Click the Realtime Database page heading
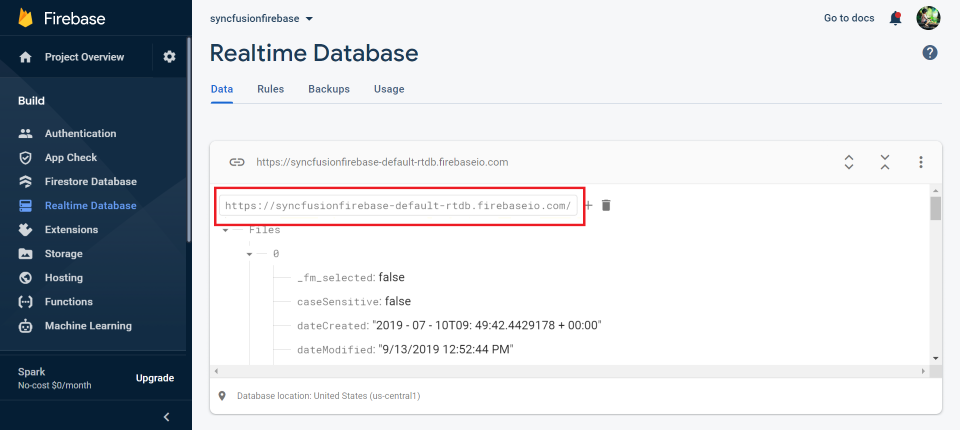Viewport: 960px width, 430px height. 314,53
